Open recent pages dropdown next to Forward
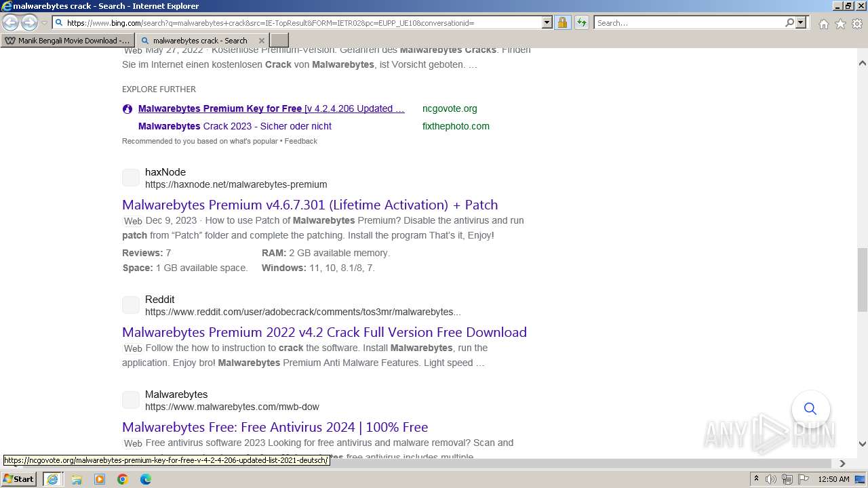The image size is (868, 488). click(x=44, y=23)
